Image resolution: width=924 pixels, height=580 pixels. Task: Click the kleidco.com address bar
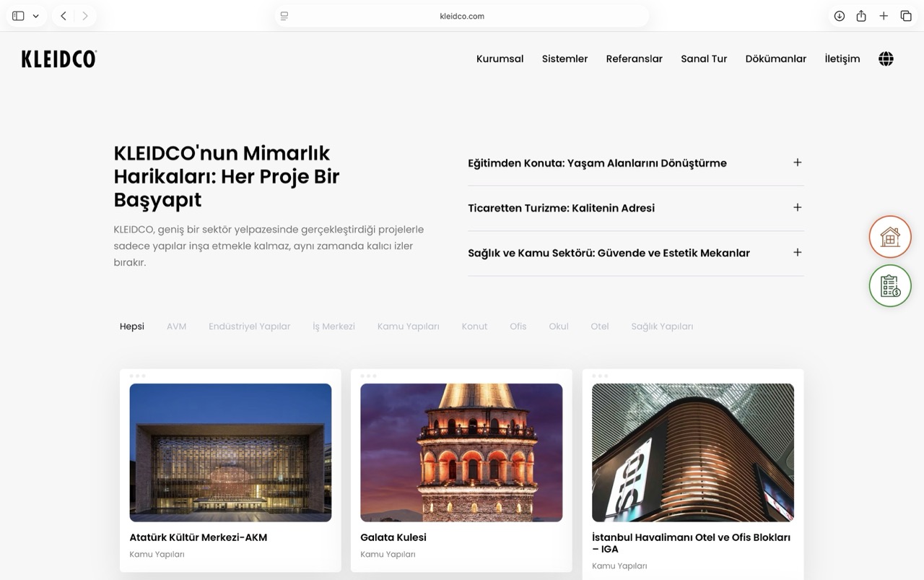(461, 16)
